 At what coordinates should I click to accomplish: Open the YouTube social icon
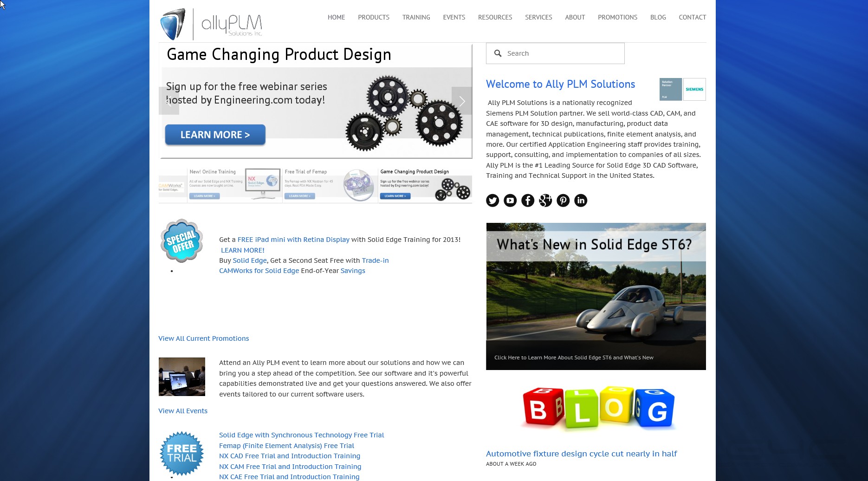510,201
